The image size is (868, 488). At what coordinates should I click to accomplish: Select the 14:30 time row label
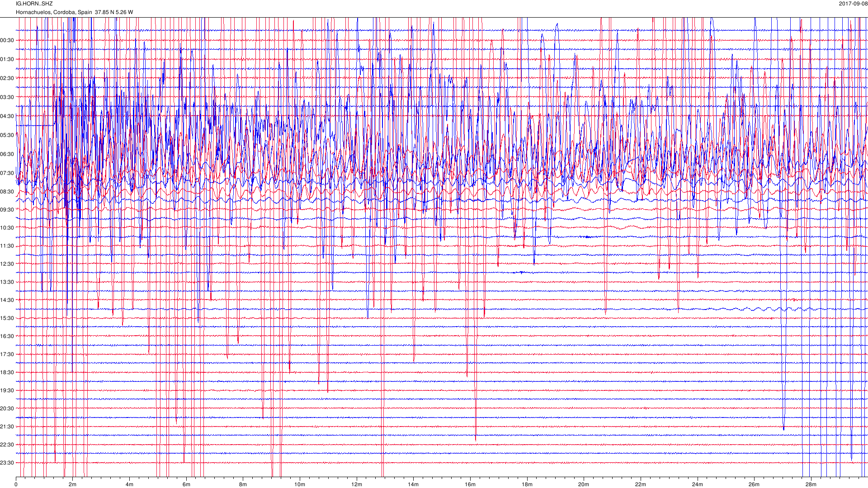tap(7, 300)
